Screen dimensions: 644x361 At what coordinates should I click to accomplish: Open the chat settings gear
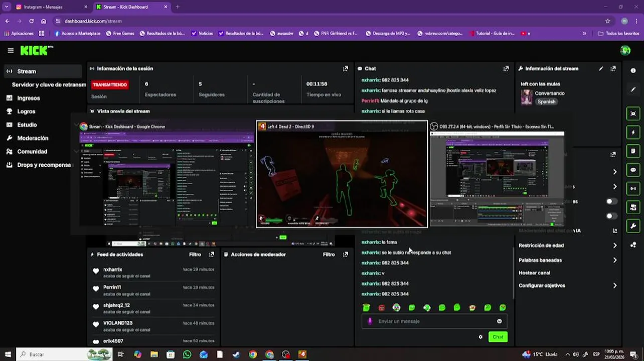(x=480, y=337)
